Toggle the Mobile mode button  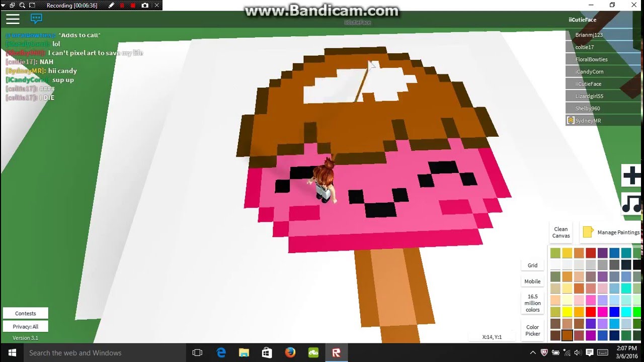click(x=532, y=282)
